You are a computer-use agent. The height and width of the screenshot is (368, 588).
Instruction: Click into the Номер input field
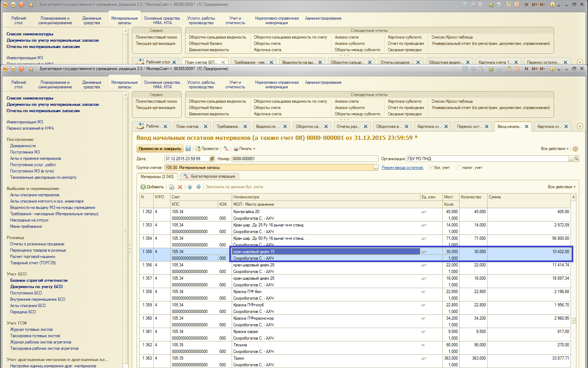(x=304, y=159)
